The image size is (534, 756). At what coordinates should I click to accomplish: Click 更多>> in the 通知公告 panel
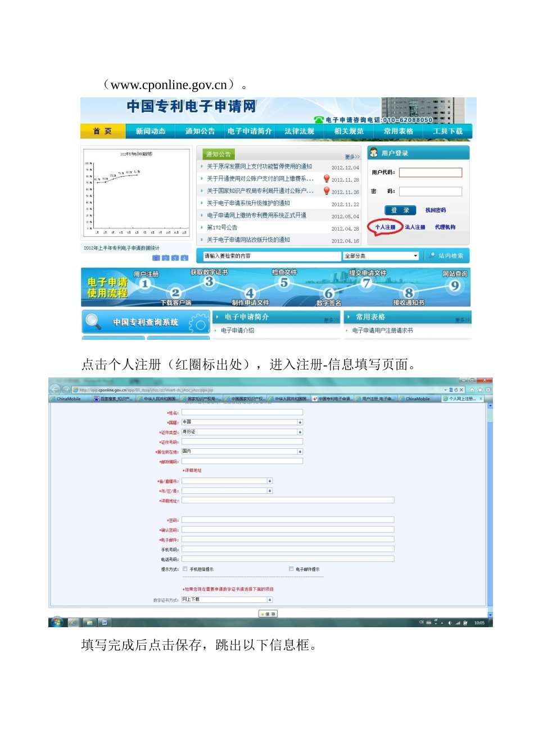pyautogui.click(x=352, y=156)
